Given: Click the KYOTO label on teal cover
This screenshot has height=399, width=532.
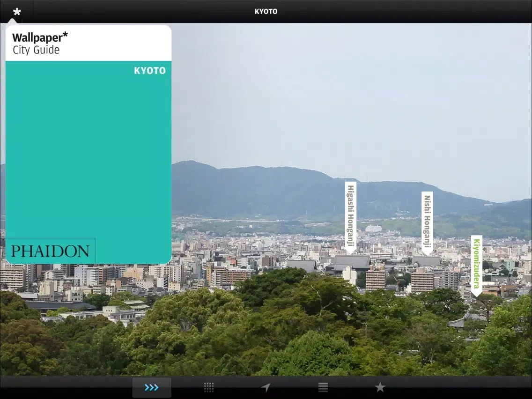Looking at the screenshot, I should click(150, 71).
